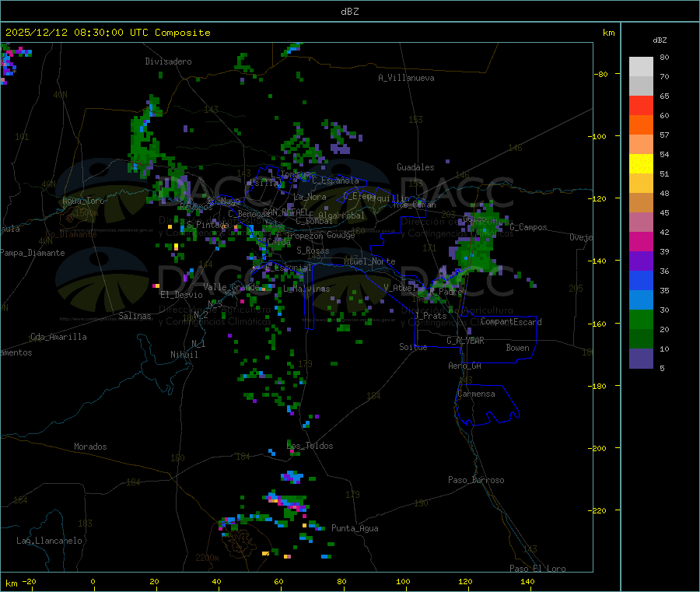Select the blue 35 dBZ legend swatch
Screen dimensions: 700x592
(x=641, y=280)
